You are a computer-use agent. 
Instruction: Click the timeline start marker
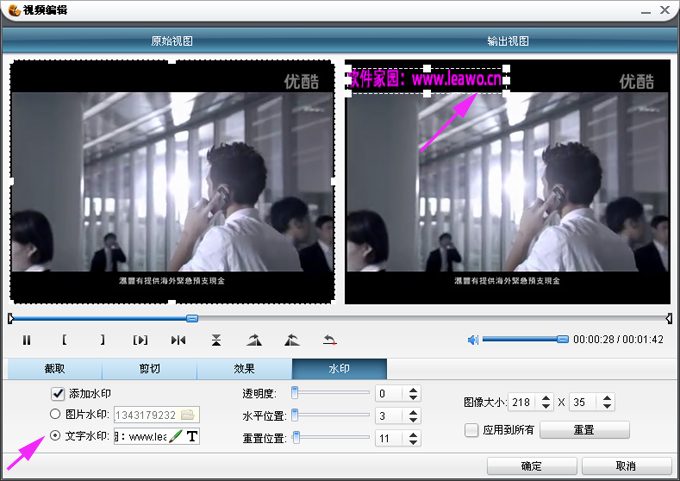[11, 319]
